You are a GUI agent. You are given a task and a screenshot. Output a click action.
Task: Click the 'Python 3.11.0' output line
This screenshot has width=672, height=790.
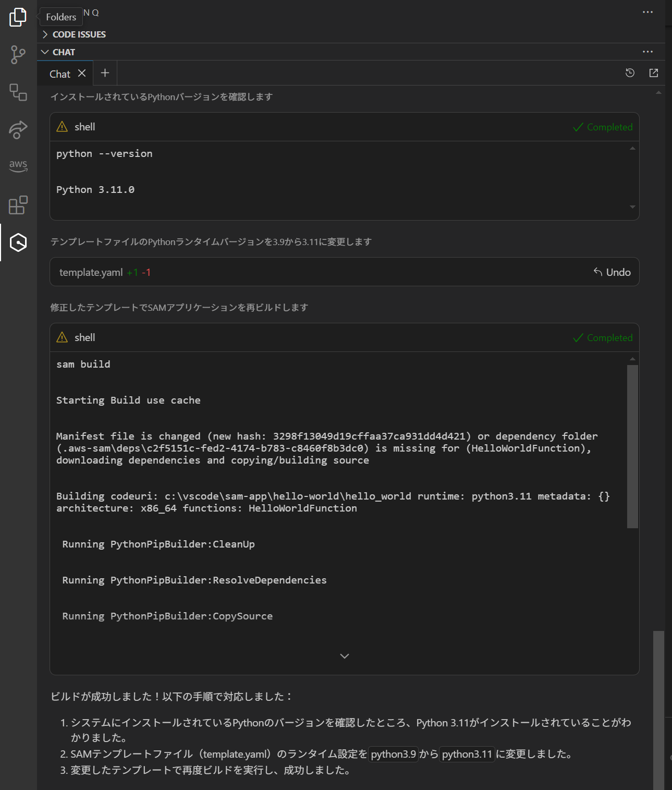(x=95, y=190)
